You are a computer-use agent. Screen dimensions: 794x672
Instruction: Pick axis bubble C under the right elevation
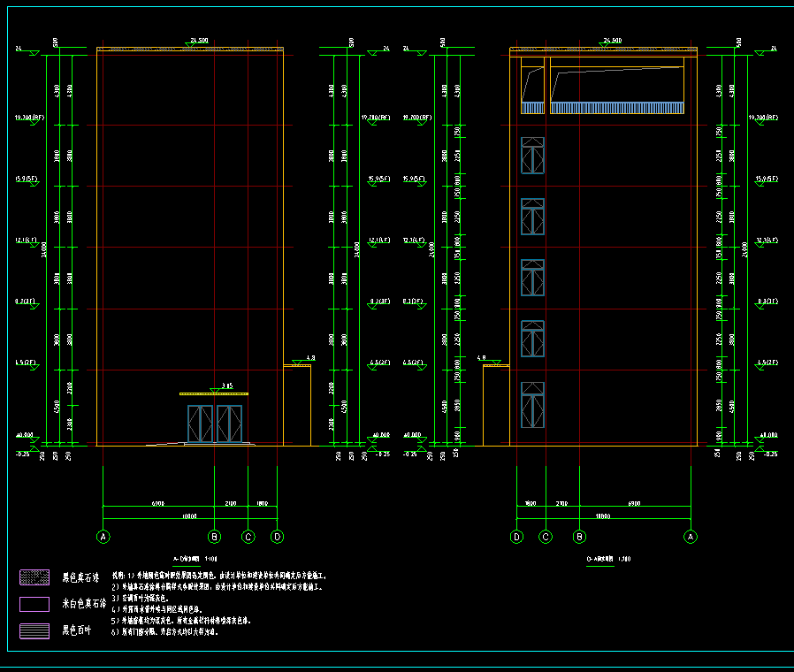pyautogui.click(x=546, y=536)
